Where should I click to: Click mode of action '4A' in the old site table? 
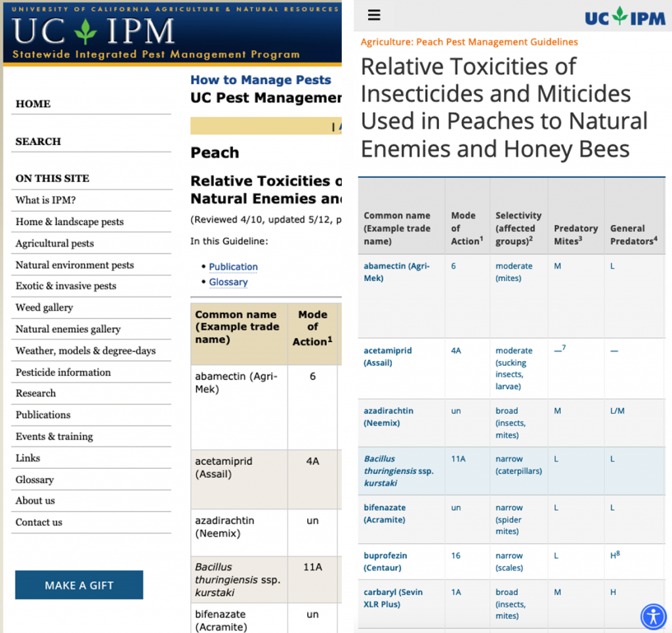tap(312, 462)
